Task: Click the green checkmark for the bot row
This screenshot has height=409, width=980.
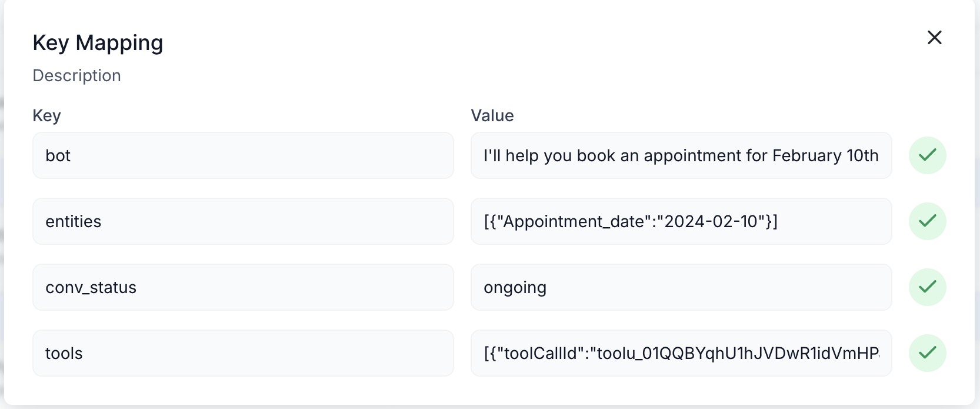Action: pyautogui.click(x=927, y=155)
